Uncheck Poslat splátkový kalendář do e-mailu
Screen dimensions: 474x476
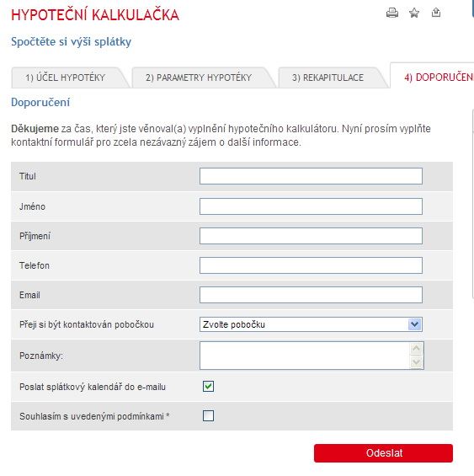(x=208, y=387)
